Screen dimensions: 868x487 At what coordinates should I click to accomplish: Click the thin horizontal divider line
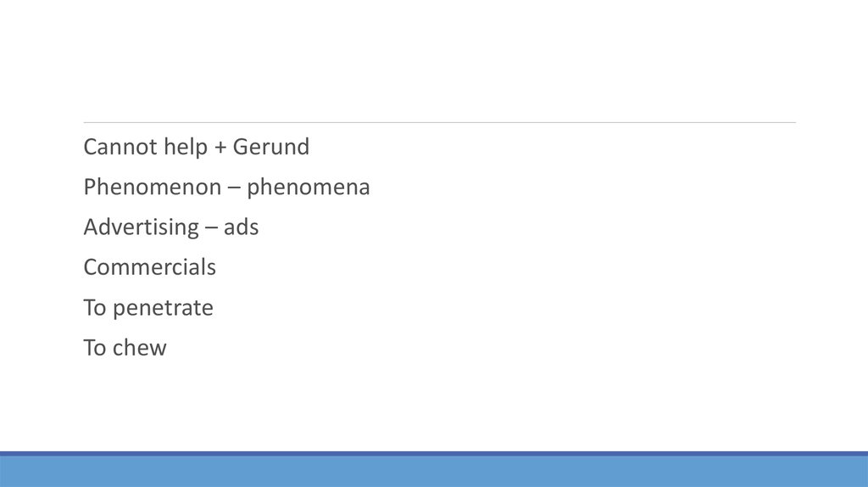point(439,123)
